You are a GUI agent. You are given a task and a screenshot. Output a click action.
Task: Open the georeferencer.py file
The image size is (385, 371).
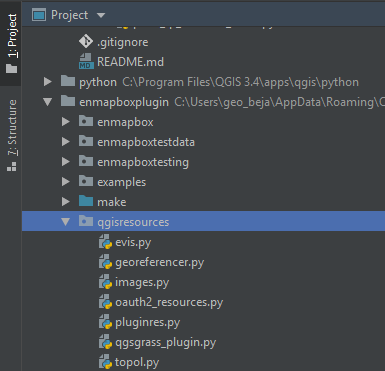[159, 262]
